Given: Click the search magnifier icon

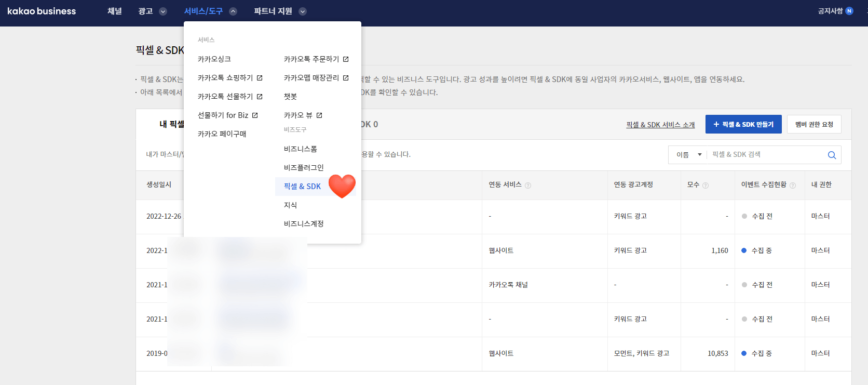Looking at the screenshot, I should tap(832, 155).
